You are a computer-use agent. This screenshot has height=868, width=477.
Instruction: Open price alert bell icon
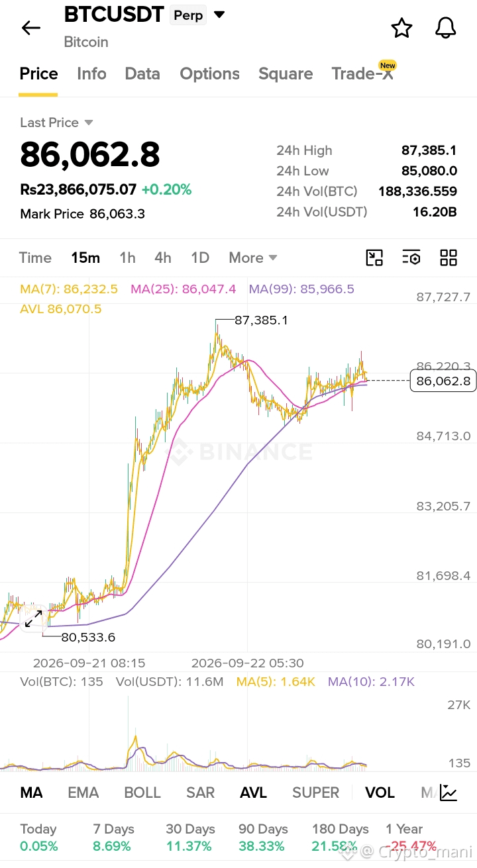(446, 28)
